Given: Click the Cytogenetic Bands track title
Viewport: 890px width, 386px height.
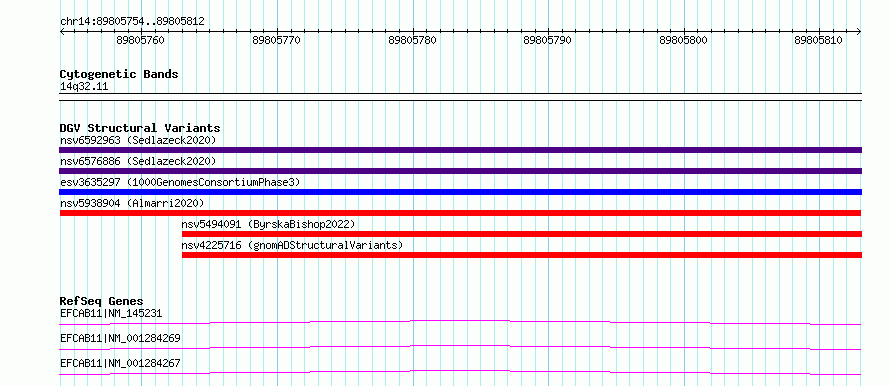Looking at the screenshot, I should pyautogui.click(x=119, y=74).
